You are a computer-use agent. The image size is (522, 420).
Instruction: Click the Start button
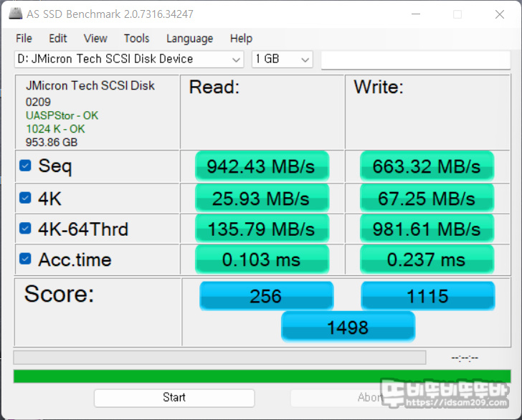tap(174, 398)
